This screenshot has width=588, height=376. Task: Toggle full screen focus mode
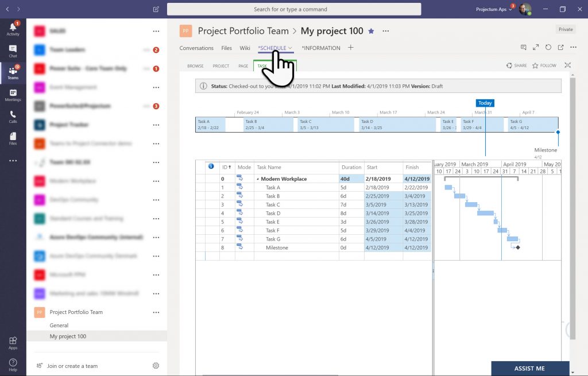[568, 65]
